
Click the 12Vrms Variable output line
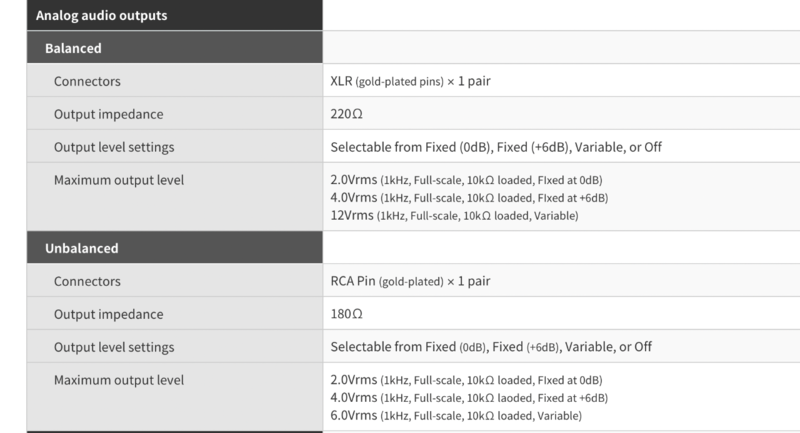click(x=454, y=215)
